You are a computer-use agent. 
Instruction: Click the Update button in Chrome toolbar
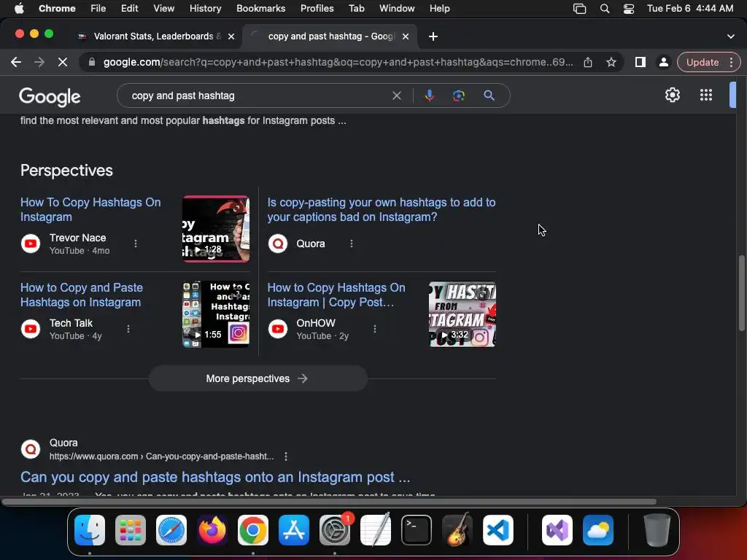703,63
